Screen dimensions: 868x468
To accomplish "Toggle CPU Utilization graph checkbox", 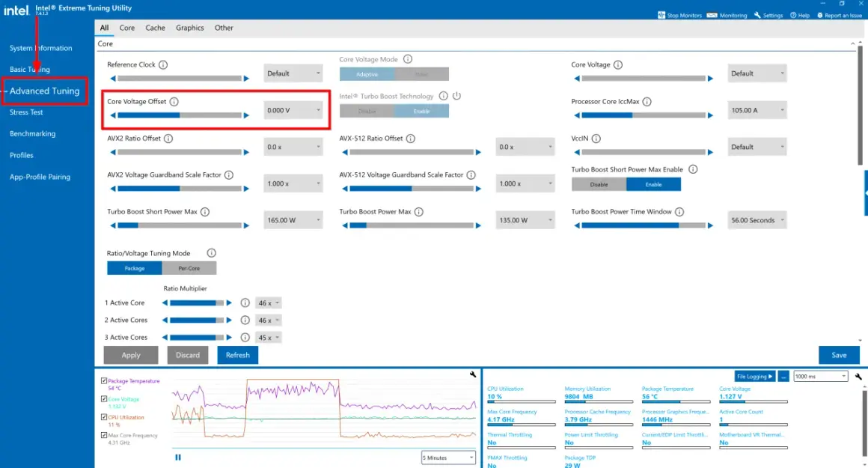I will pos(104,417).
